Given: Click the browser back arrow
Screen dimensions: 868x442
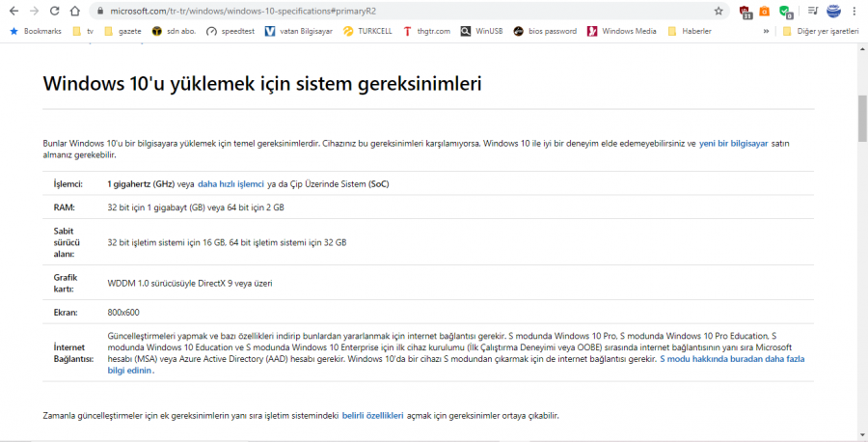Looking at the screenshot, I should pyautogui.click(x=14, y=11).
